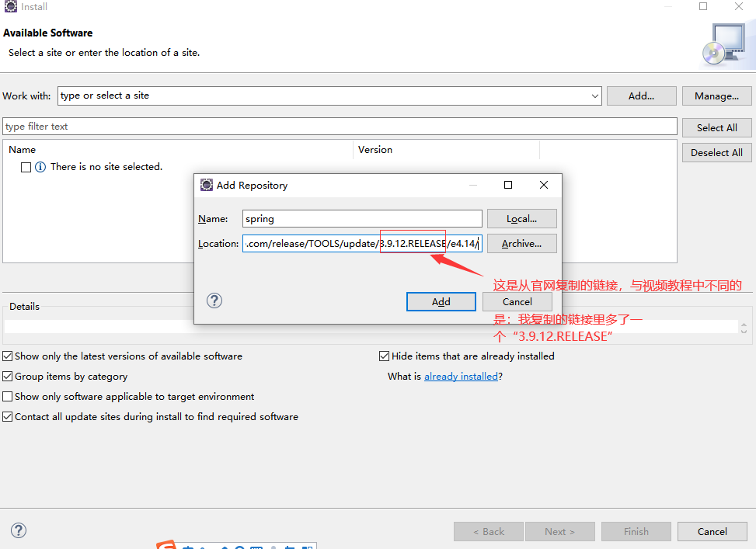
Task: Maximize the Install window
Action: pos(703,6)
